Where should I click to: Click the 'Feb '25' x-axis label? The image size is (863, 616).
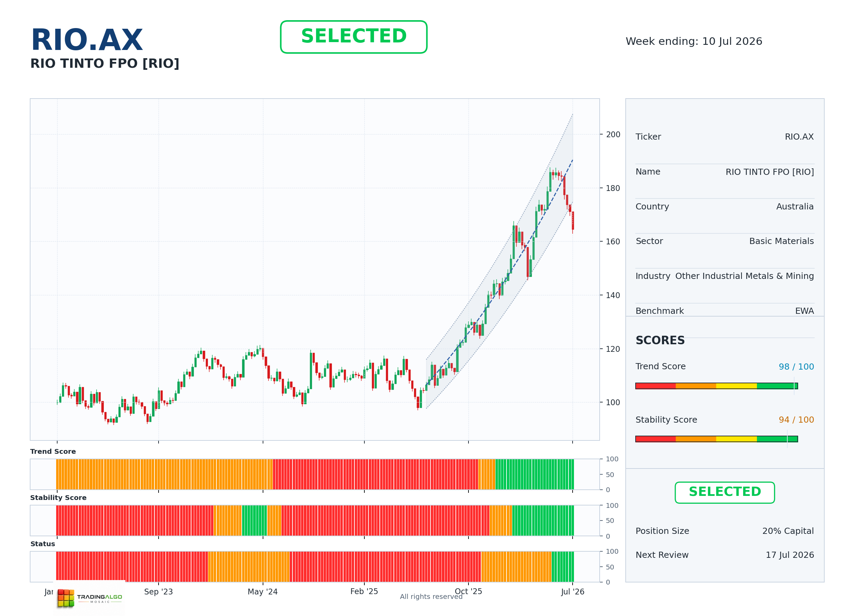(x=364, y=591)
